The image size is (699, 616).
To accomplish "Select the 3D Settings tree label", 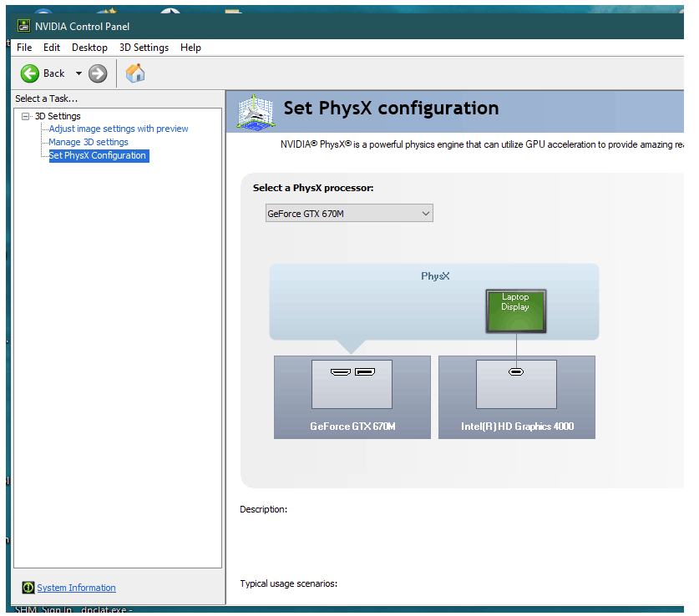I will 58,116.
